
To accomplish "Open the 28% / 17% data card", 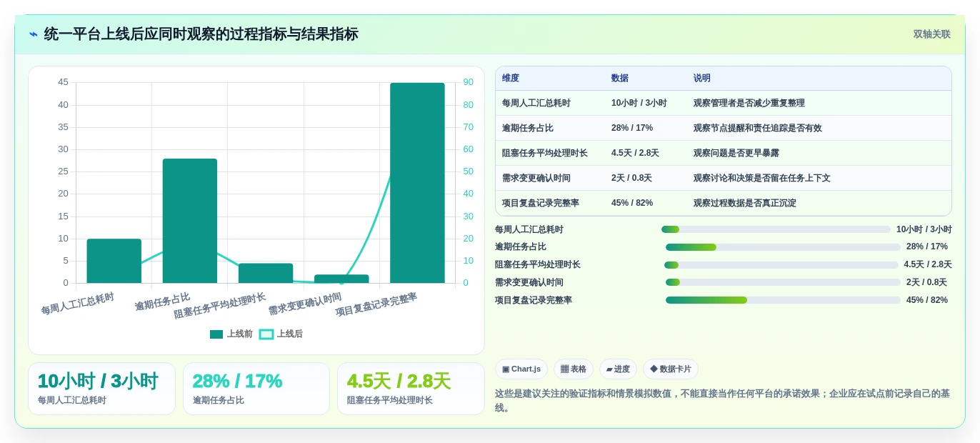I will (256, 389).
